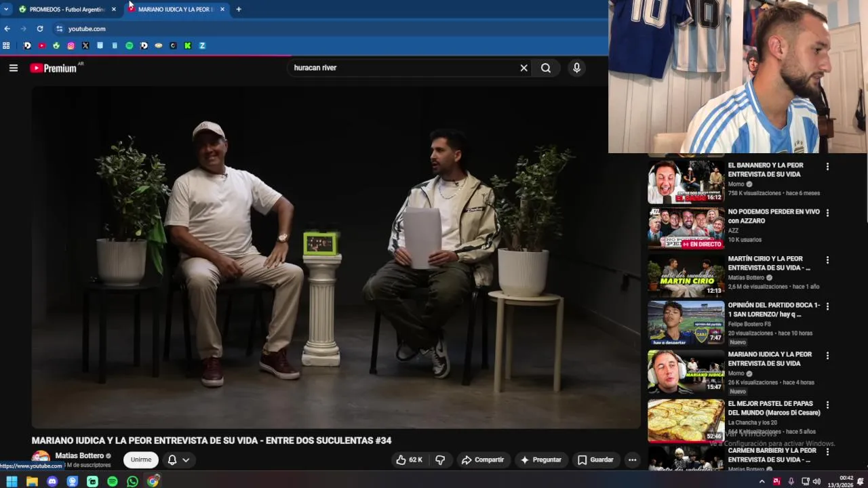Image resolution: width=868 pixels, height=488 pixels.
Task: Open the Chrome apps grid shortcut
Action: pos(6,45)
